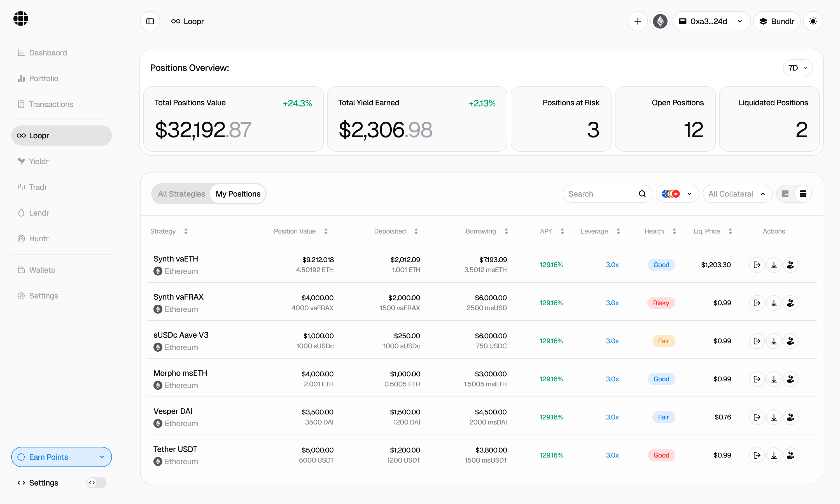Screen dimensions: 840x504
Task: Select Loopr in the sidebar
Action: (x=61, y=136)
